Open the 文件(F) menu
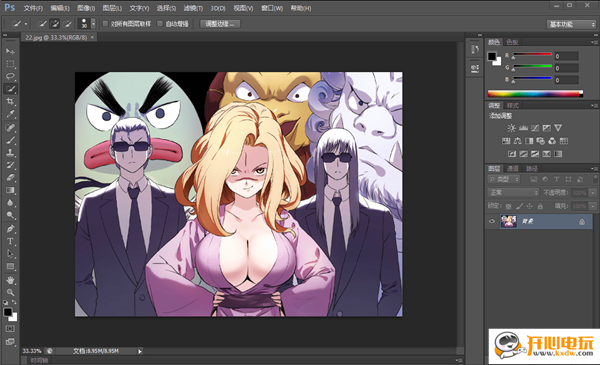The height and width of the screenshot is (365, 600). (x=33, y=8)
